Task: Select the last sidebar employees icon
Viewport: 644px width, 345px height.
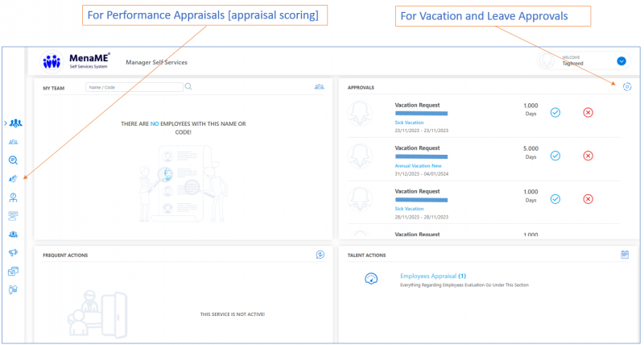Action: click(x=14, y=289)
